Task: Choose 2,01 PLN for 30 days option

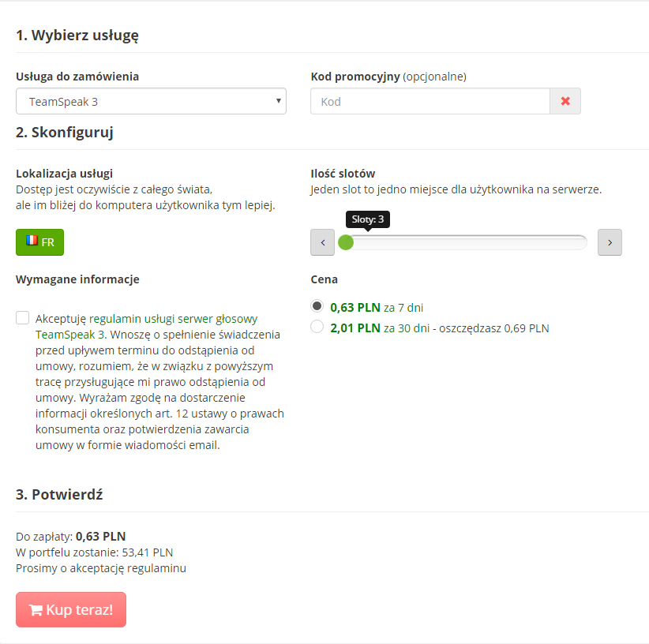Action: tap(317, 327)
